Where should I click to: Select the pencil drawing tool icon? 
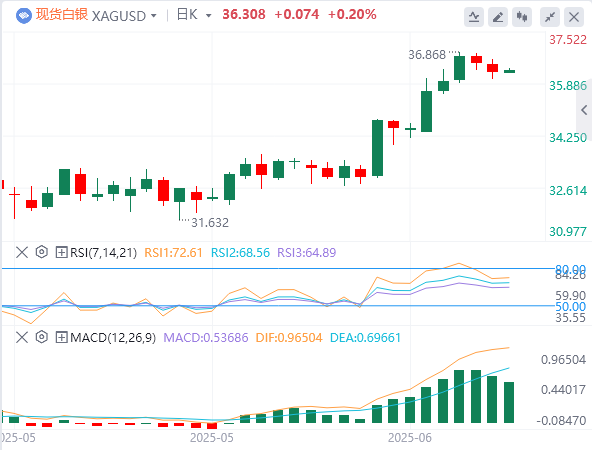498,17
